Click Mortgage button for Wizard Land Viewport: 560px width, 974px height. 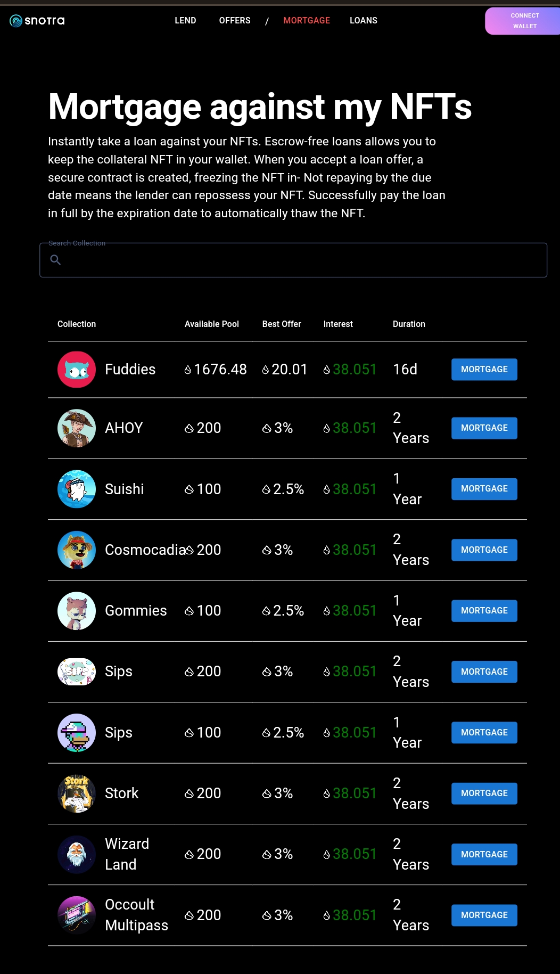click(484, 854)
